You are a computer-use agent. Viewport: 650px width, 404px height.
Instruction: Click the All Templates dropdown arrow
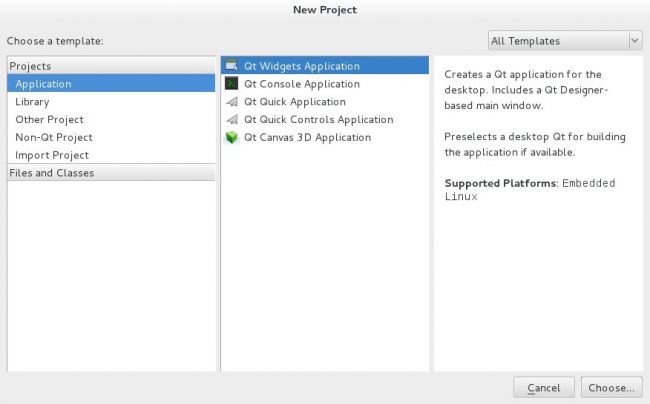(635, 41)
